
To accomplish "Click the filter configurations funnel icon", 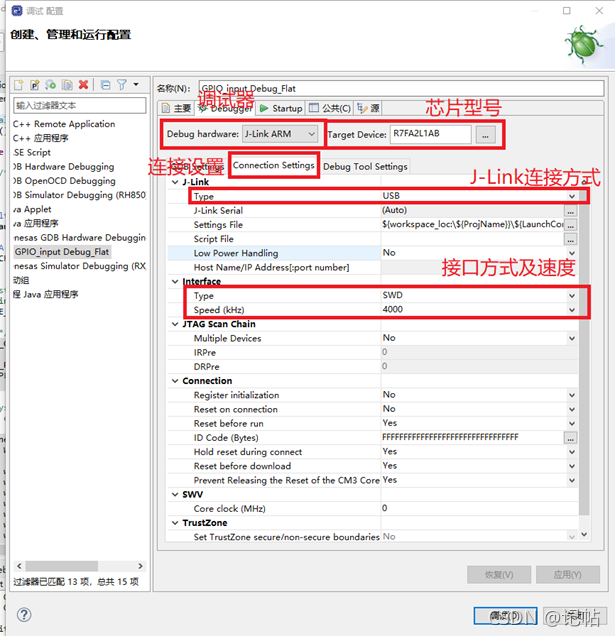I will tap(122, 85).
